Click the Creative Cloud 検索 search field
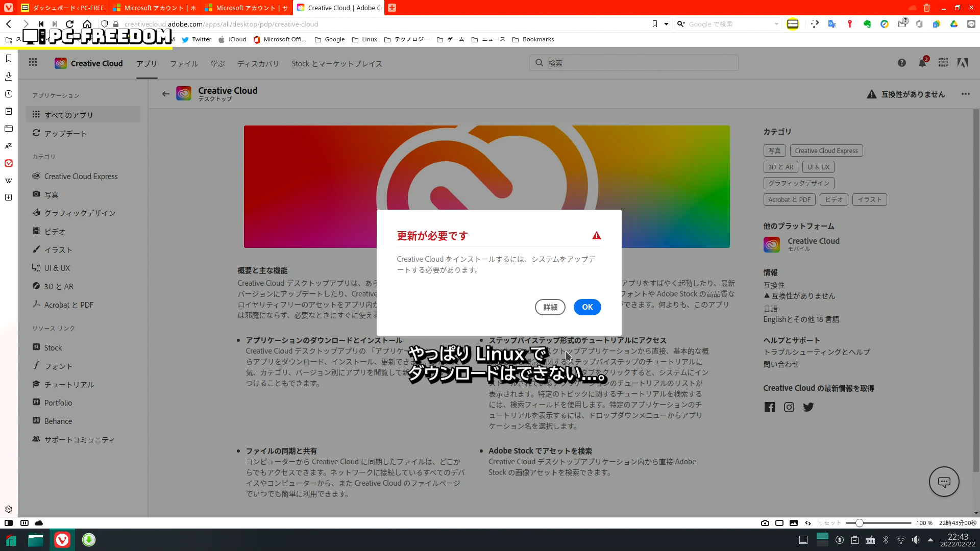The width and height of the screenshot is (980, 551). pyautogui.click(x=633, y=63)
